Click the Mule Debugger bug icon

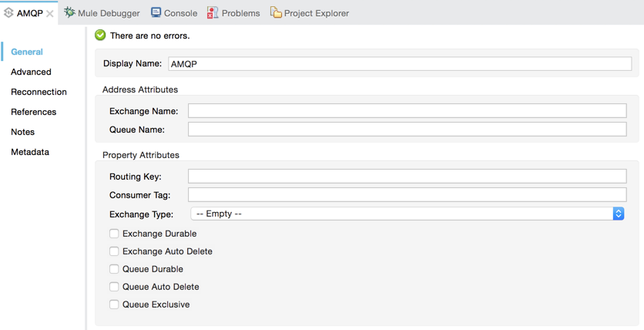[69, 12]
